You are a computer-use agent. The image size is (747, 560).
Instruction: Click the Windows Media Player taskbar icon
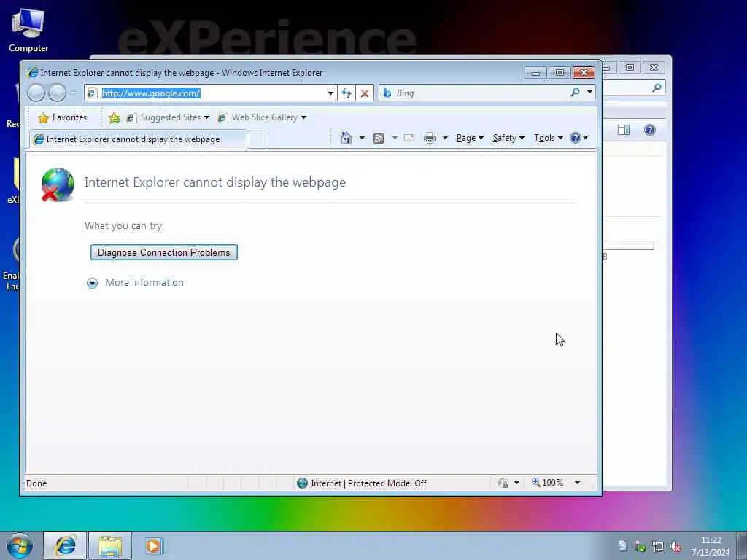(x=154, y=546)
